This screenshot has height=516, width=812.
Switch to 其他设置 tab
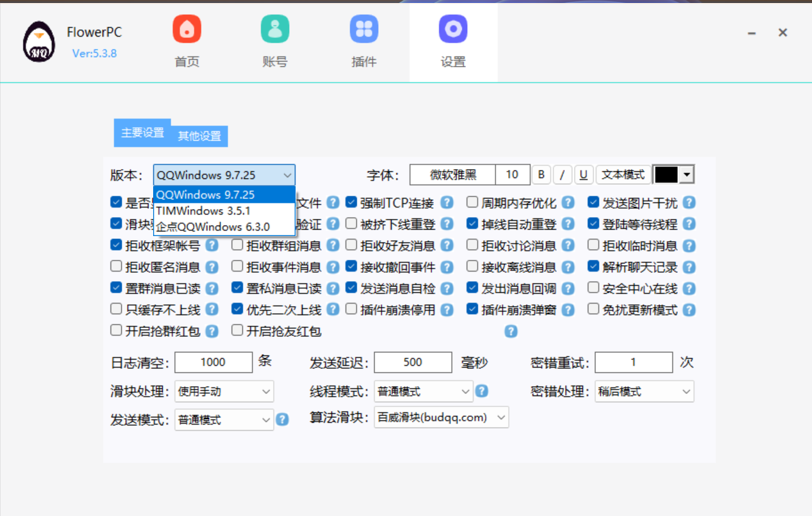(x=199, y=136)
